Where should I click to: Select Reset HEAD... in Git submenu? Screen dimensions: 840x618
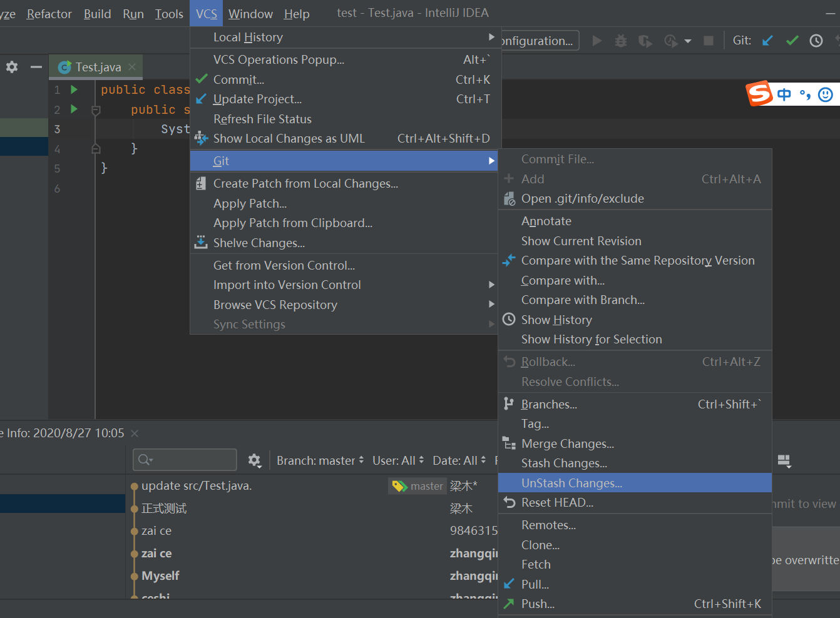(x=635, y=502)
